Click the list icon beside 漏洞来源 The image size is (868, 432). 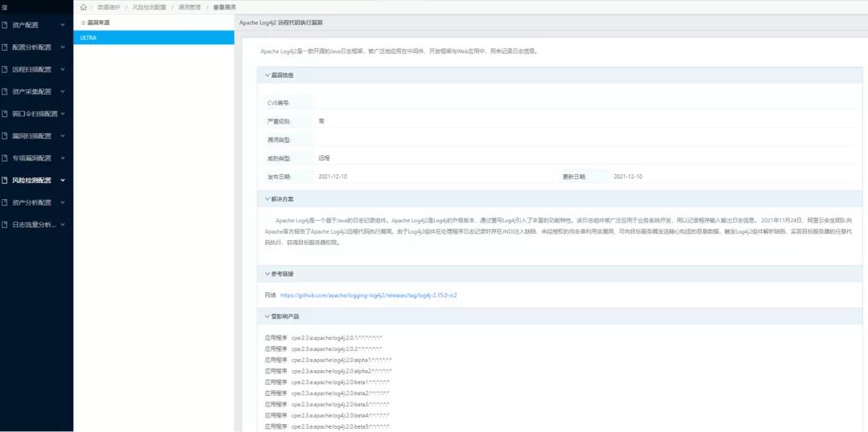point(83,22)
